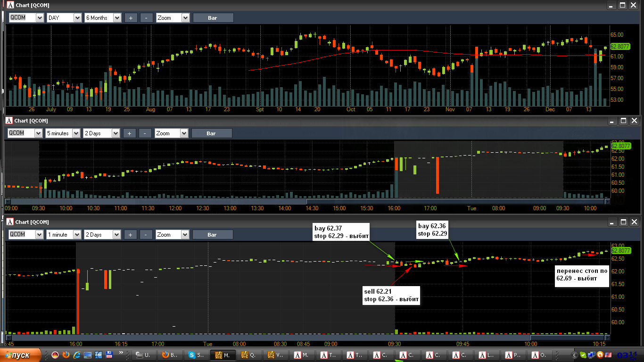
Task: Switch to the 'M.' taskbar button with yellow icon
Action: [x=223, y=355]
